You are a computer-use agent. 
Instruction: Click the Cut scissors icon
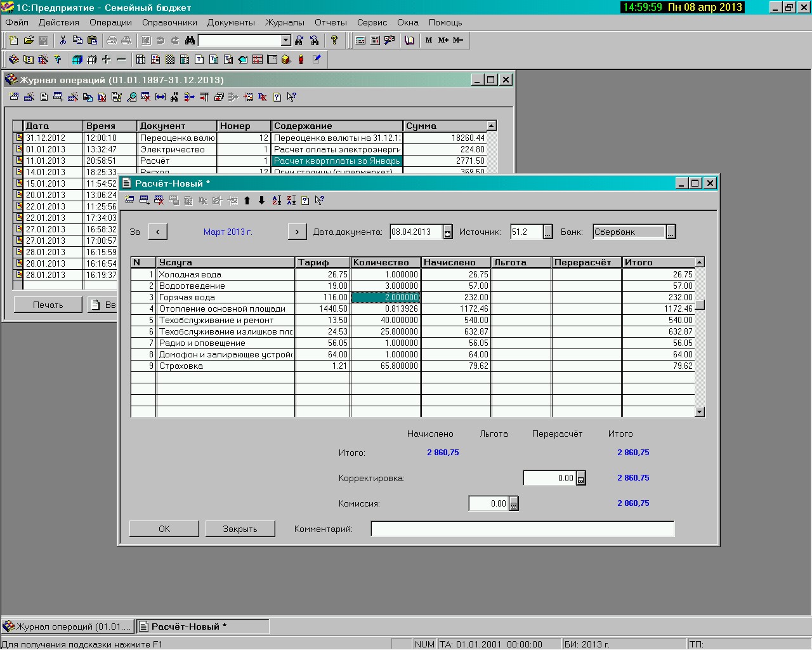click(63, 41)
